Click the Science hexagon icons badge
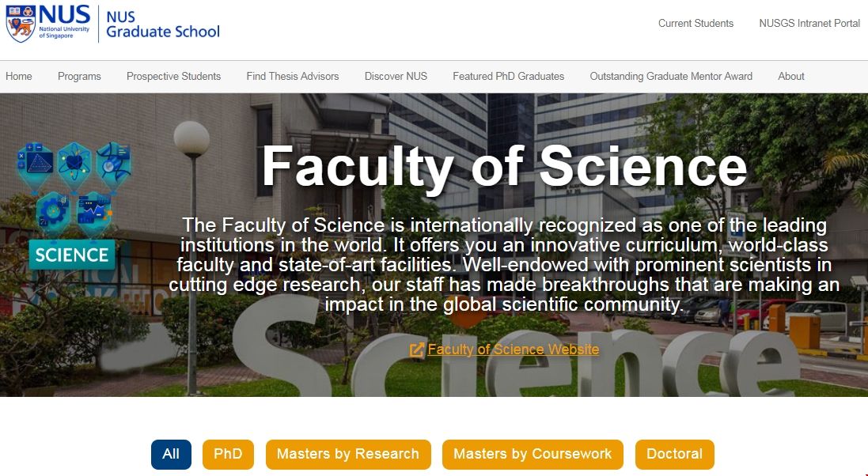The image size is (868, 476). pyautogui.click(x=73, y=205)
